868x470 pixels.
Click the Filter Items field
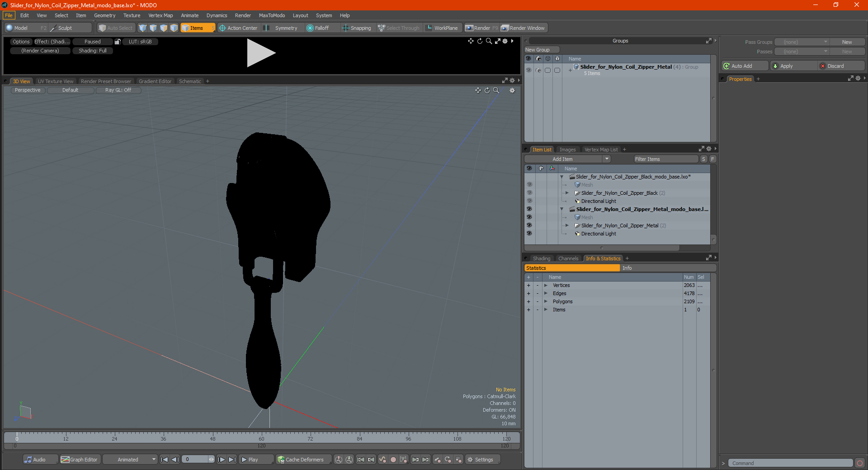(666, 159)
